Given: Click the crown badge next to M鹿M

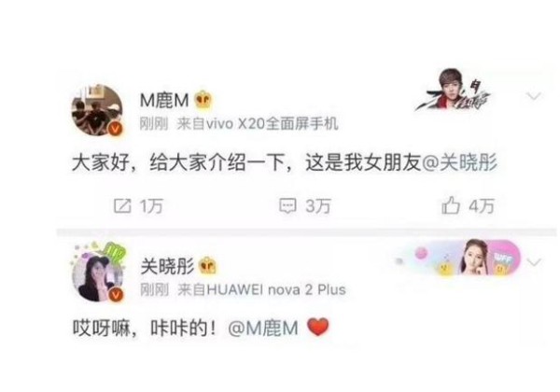Looking at the screenshot, I should (203, 100).
